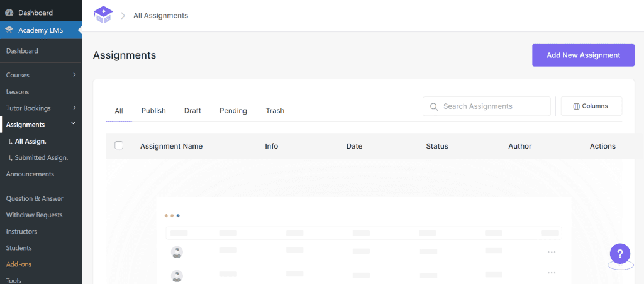Open Lessons in sidebar
Viewport: 644px width, 284px height.
18,92
